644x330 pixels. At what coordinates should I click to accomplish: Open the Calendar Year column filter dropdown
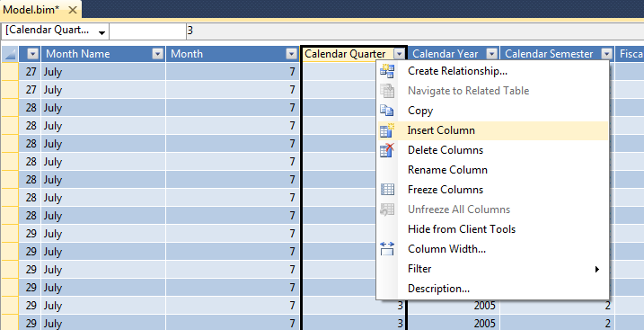(x=491, y=54)
